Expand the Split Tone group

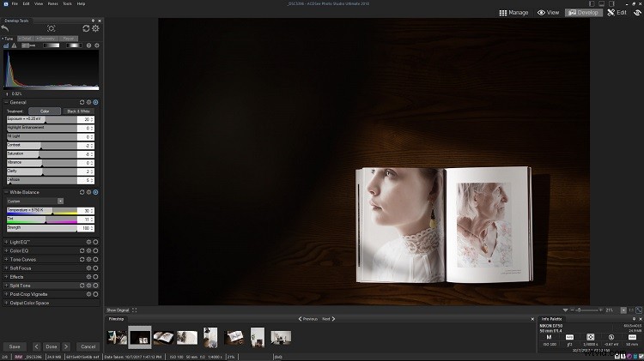tap(6, 286)
